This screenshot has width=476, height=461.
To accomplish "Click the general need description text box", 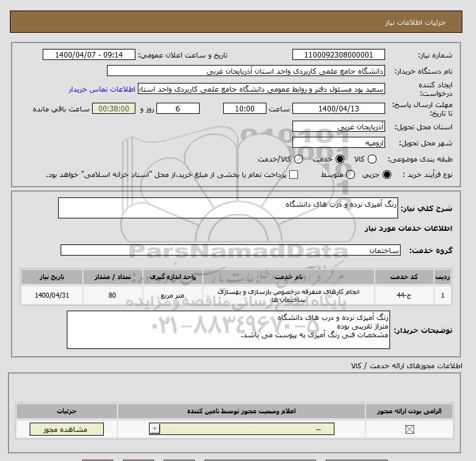I will [x=228, y=208].
